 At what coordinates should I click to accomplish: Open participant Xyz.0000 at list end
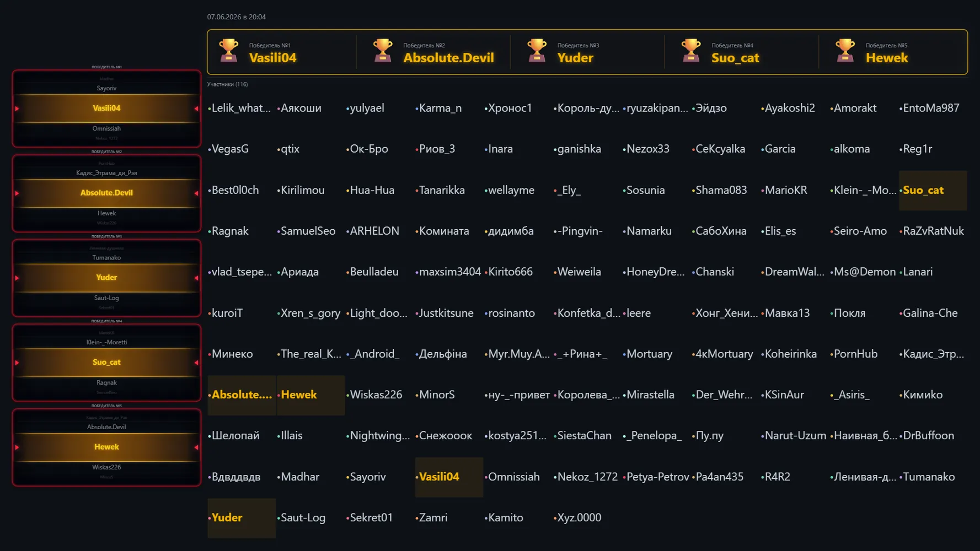[579, 517]
